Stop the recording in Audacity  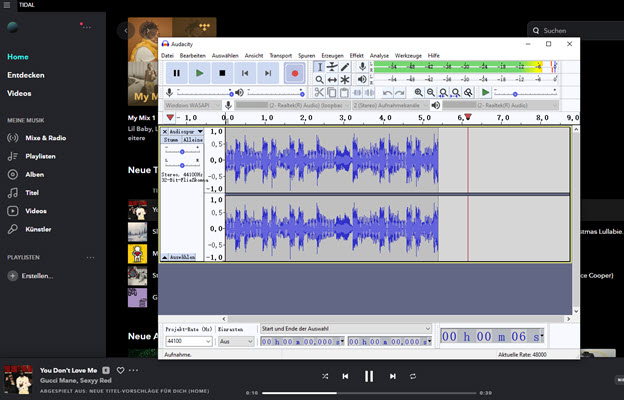point(222,73)
